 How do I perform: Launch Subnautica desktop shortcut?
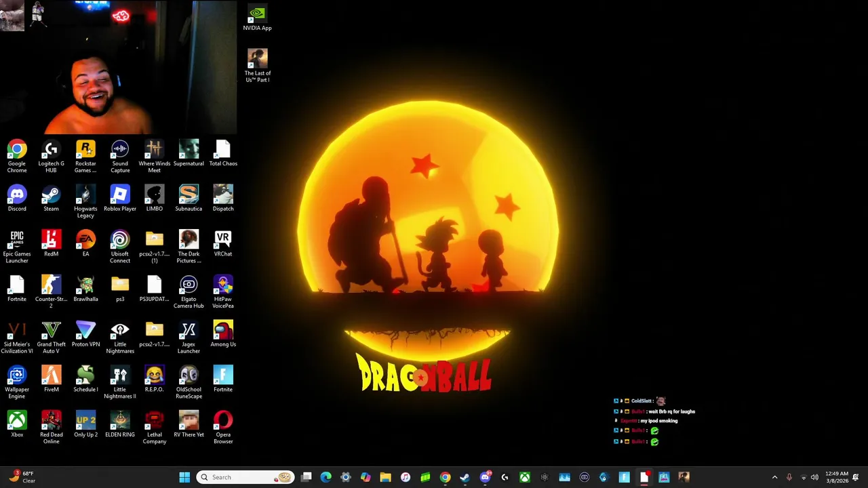(189, 199)
